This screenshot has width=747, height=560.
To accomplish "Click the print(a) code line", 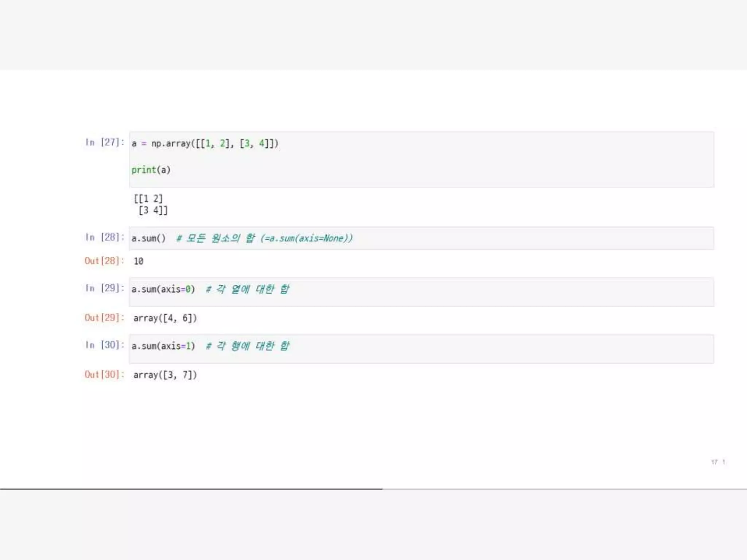I will tap(151, 170).
